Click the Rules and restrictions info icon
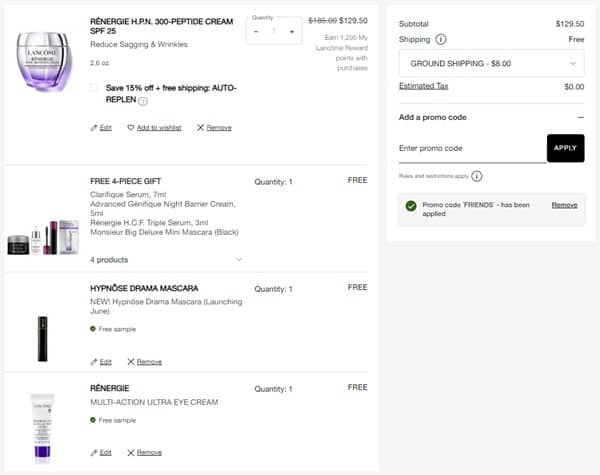The image size is (600, 475). point(476,176)
